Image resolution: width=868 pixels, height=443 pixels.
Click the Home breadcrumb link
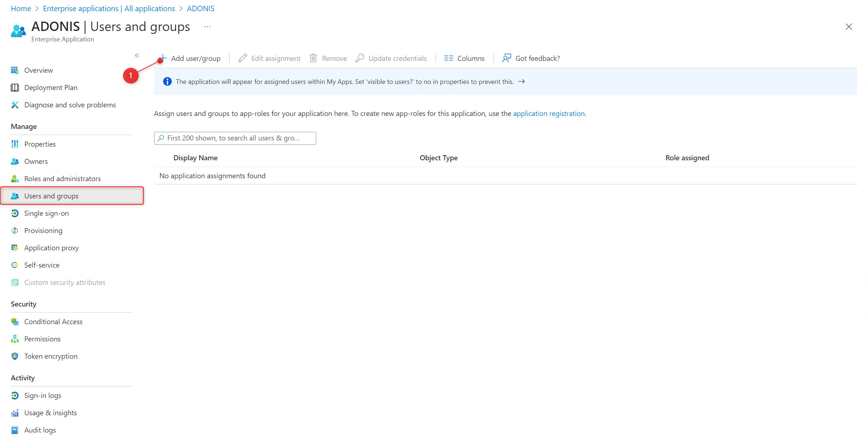pyautogui.click(x=21, y=8)
